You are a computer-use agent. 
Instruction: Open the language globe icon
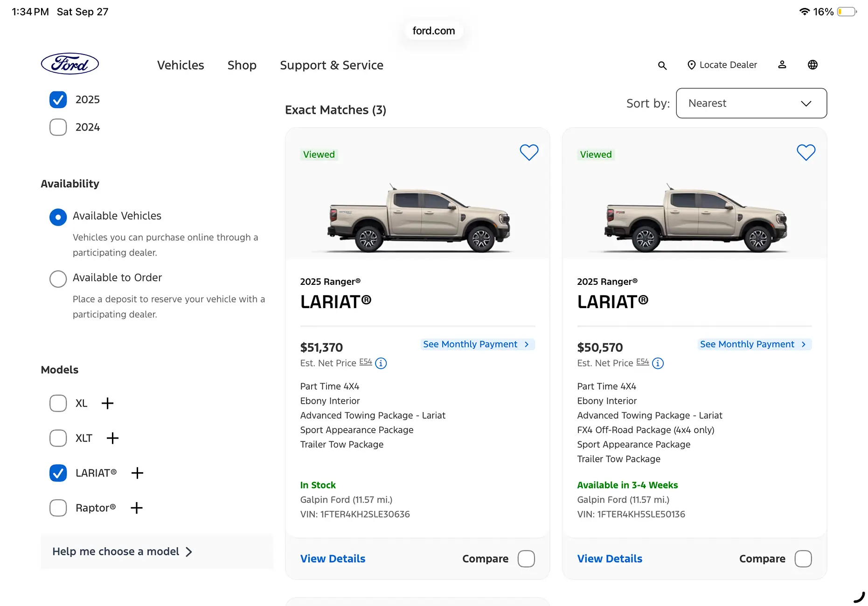pos(812,65)
